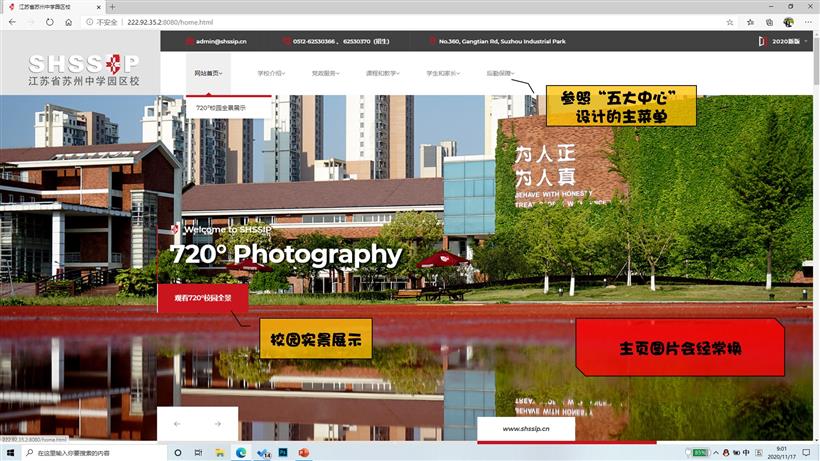Open the Windows Start menu
Image resolution: width=820 pixels, height=461 pixels.
click(10, 453)
